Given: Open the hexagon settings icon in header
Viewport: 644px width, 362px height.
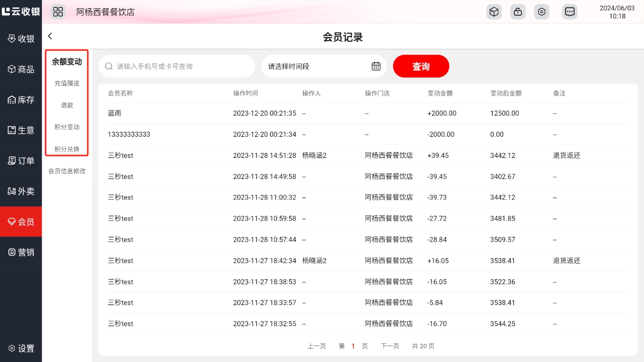Looking at the screenshot, I should coord(541,12).
